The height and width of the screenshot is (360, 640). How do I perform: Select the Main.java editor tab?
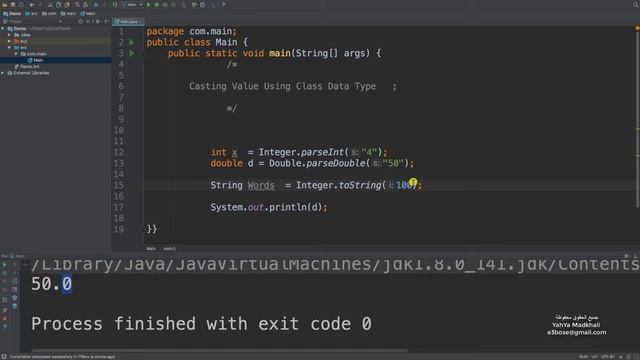point(128,21)
